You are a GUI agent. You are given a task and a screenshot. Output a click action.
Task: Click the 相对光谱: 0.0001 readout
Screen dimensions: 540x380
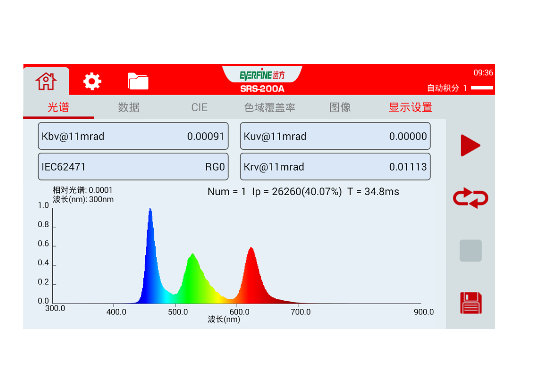coord(82,190)
